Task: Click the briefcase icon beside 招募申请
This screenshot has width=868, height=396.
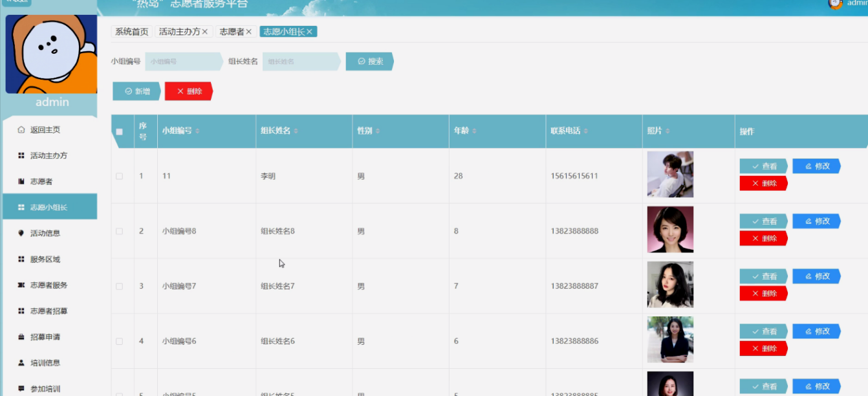Action: 21,336
